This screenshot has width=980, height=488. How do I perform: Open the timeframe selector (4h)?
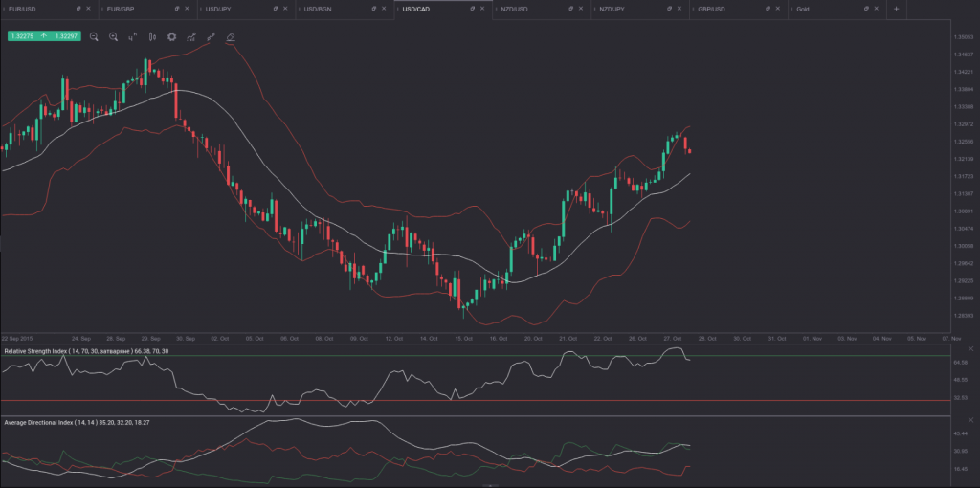[x=133, y=36]
